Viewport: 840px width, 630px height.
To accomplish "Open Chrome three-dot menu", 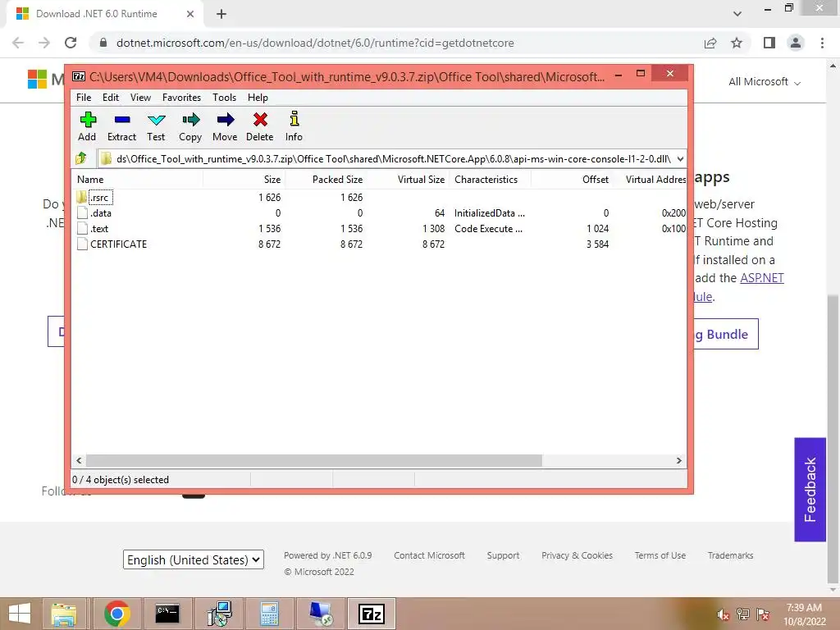I will (x=822, y=43).
